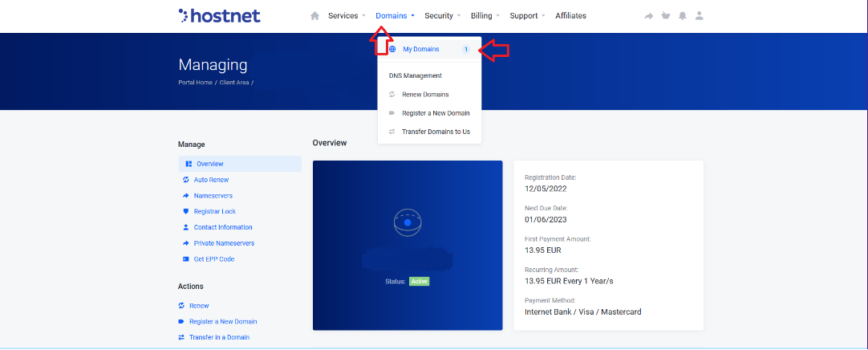Click the globe icon beside My Domains
This screenshot has width=868, height=350.
pos(392,49)
